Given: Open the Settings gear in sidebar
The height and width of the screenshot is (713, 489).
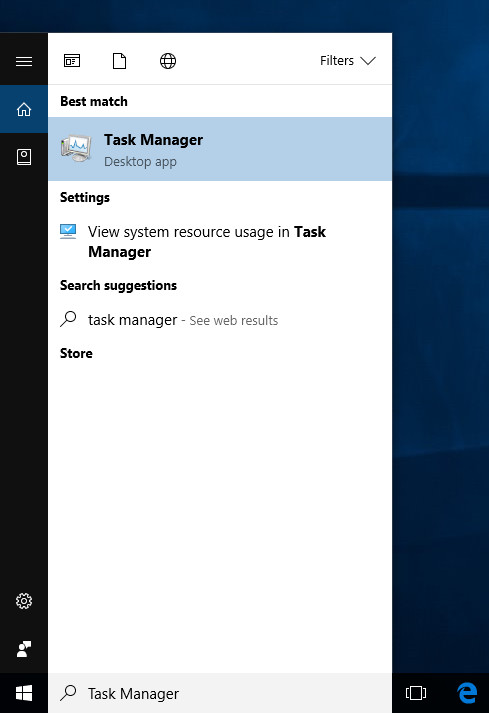Looking at the screenshot, I should point(24,601).
